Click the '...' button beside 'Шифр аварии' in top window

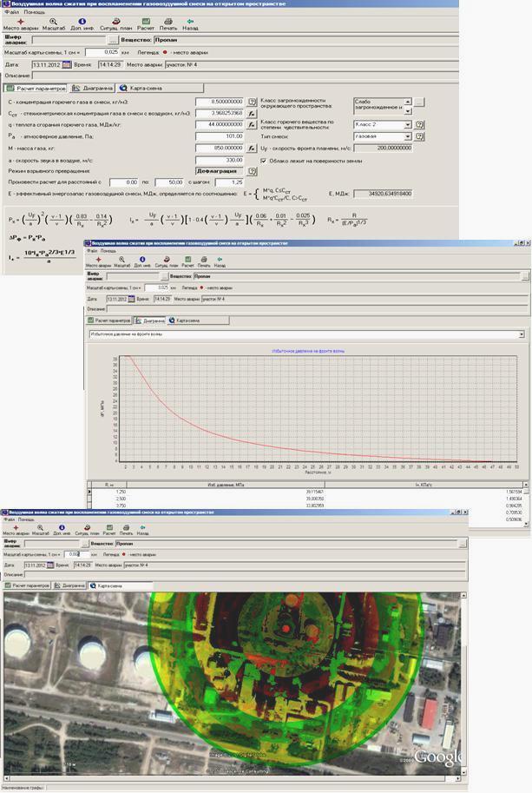click(x=112, y=40)
